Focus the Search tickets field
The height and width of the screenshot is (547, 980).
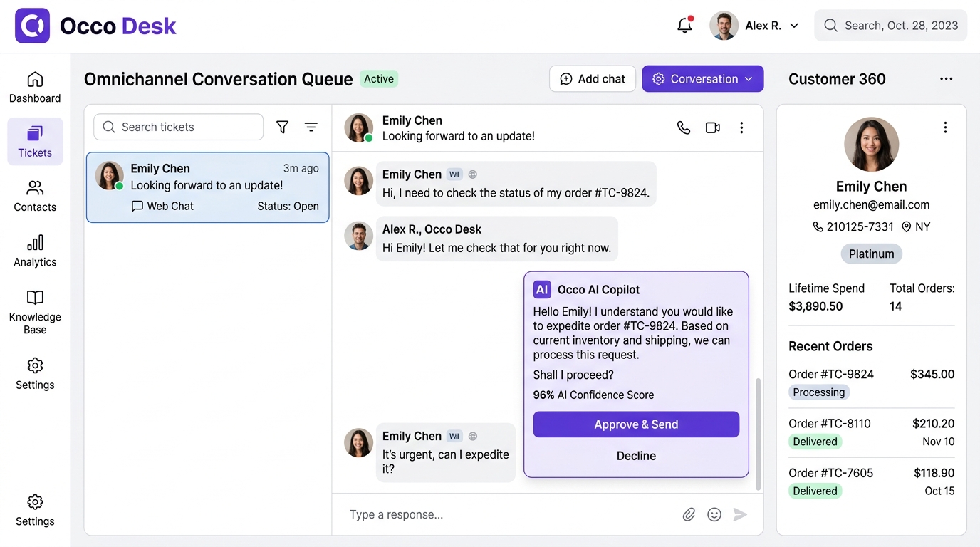tap(179, 127)
